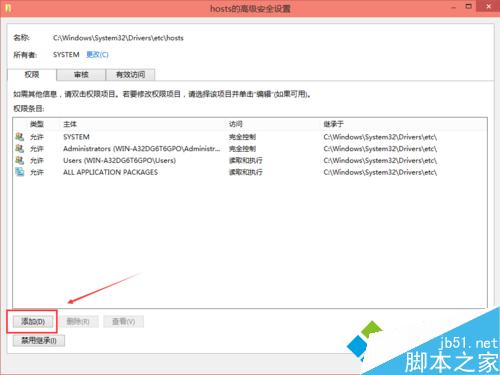Click the 查看(V) button
The image size is (500, 375).
pos(123,322)
